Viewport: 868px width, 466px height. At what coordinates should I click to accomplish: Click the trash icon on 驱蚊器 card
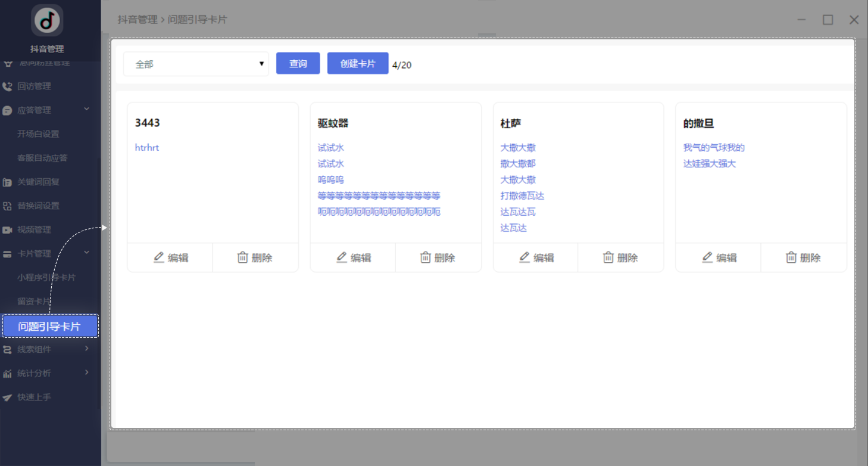(x=426, y=257)
